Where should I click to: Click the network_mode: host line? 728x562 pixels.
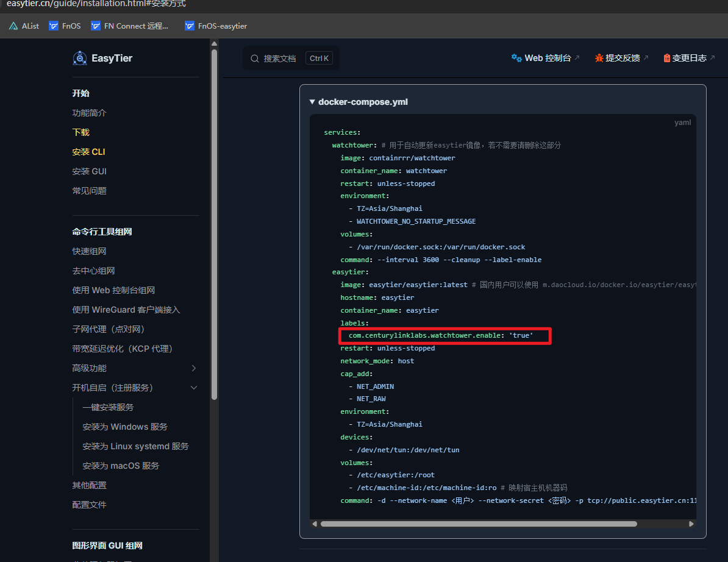(x=377, y=361)
